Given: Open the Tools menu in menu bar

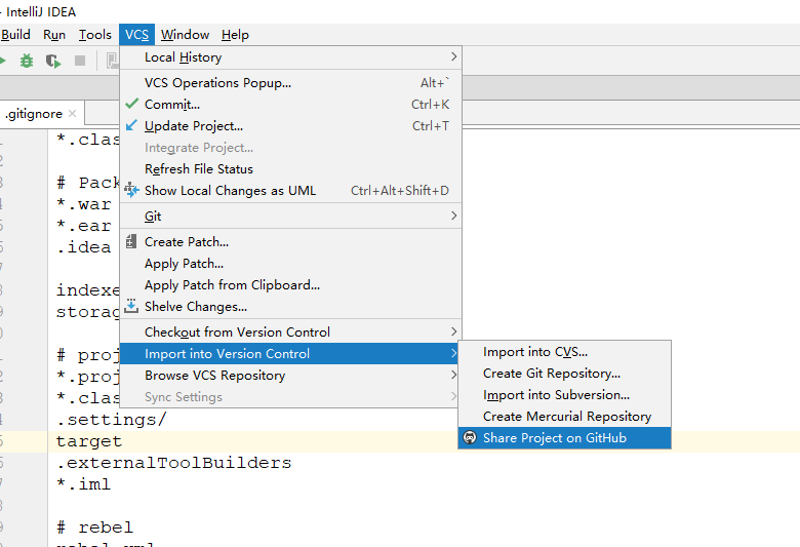Looking at the screenshot, I should tap(95, 35).
